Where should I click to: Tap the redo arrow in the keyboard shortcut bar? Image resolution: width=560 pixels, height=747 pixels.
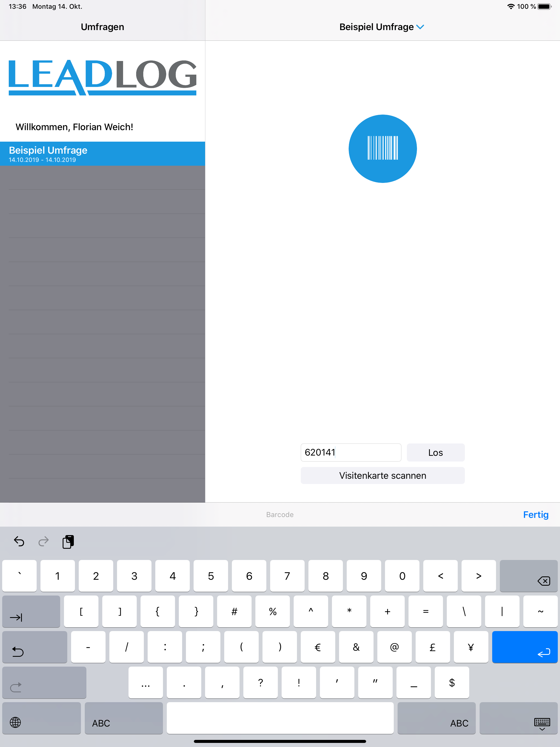click(x=43, y=541)
